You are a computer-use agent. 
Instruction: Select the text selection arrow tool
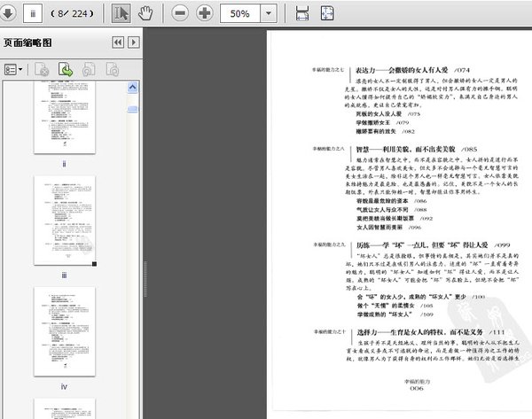(x=122, y=14)
